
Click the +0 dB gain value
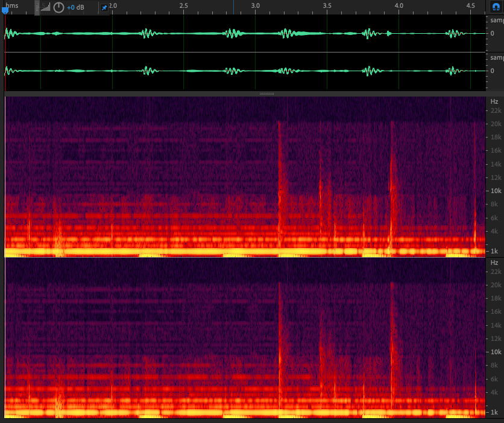point(75,7)
